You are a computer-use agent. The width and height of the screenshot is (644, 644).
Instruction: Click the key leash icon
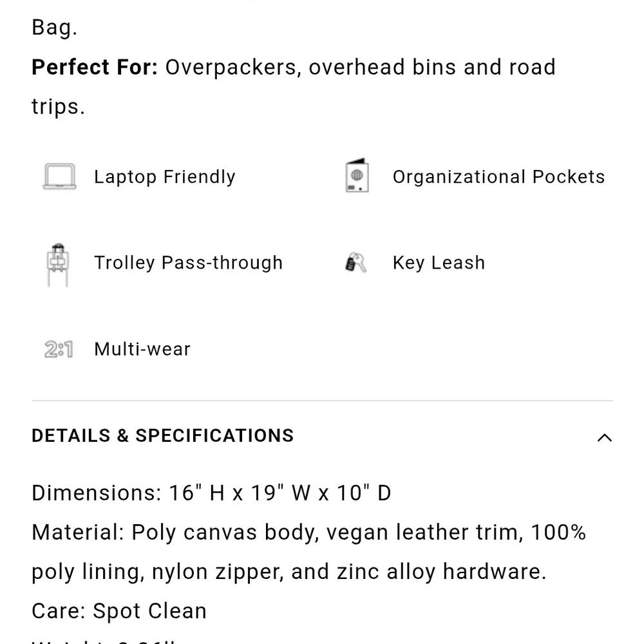pos(356,263)
